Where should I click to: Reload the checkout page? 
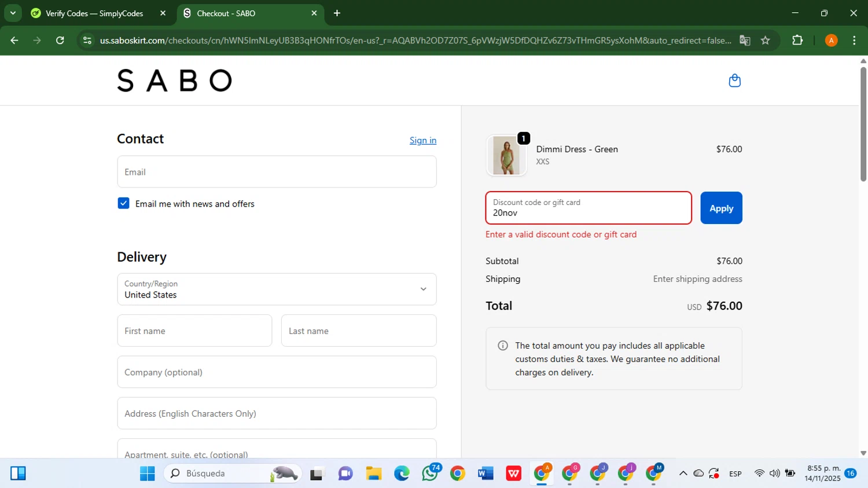(x=60, y=41)
